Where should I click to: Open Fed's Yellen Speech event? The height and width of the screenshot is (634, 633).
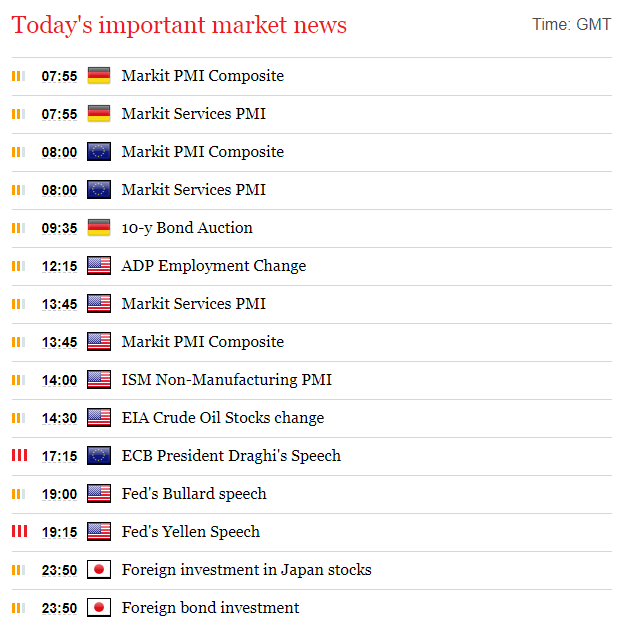[x=191, y=532]
